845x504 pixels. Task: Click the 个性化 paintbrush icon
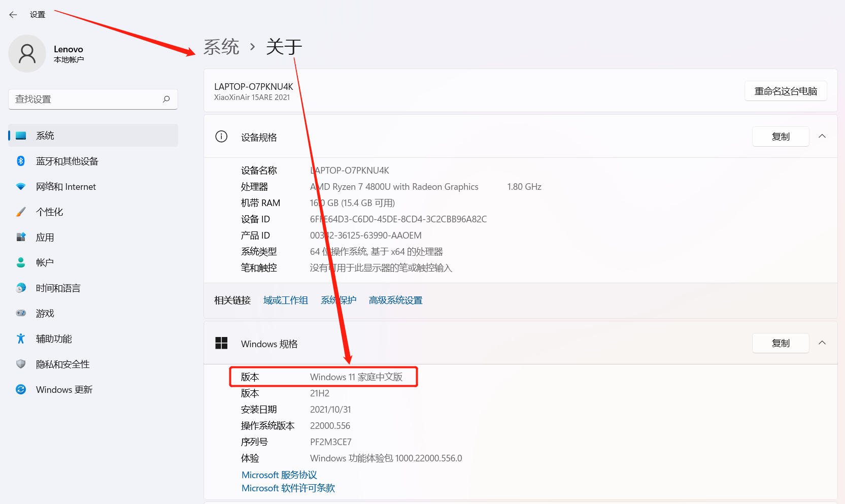(21, 212)
